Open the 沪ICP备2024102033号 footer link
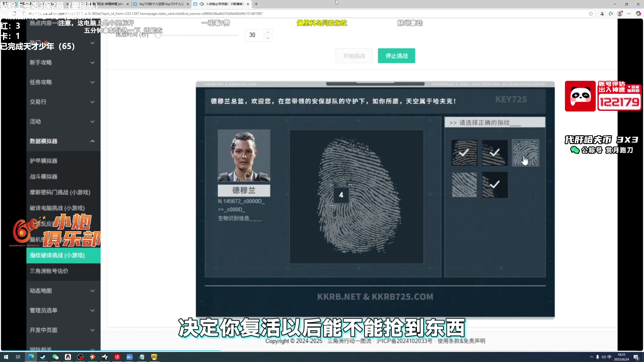 (x=404, y=341)
